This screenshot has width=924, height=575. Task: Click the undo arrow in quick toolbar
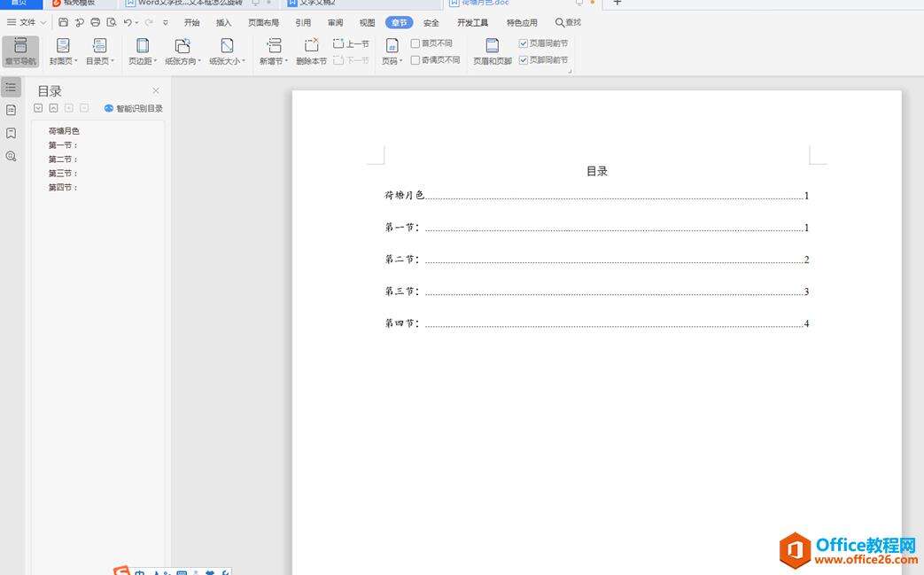128,22
